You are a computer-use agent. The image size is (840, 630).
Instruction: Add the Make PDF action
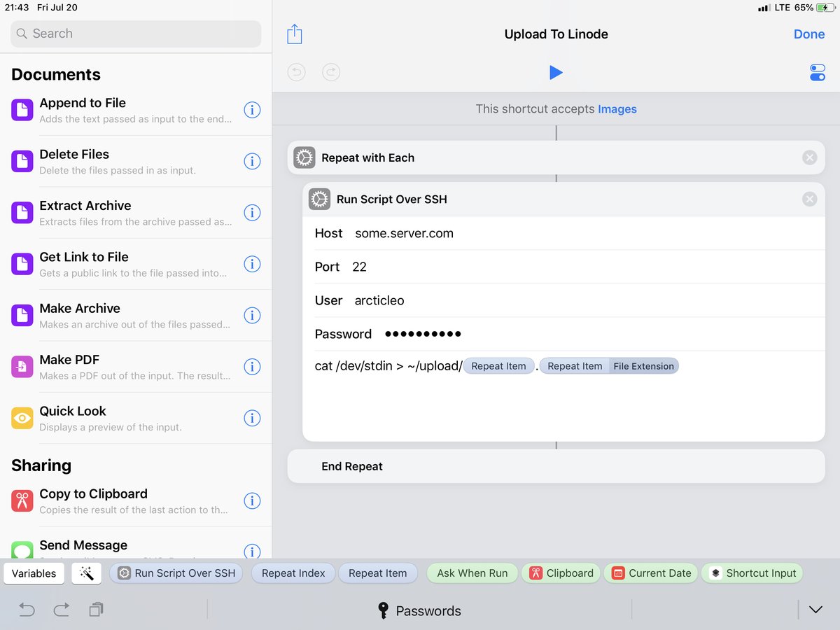pyautogui.click(x=136, y=367)
